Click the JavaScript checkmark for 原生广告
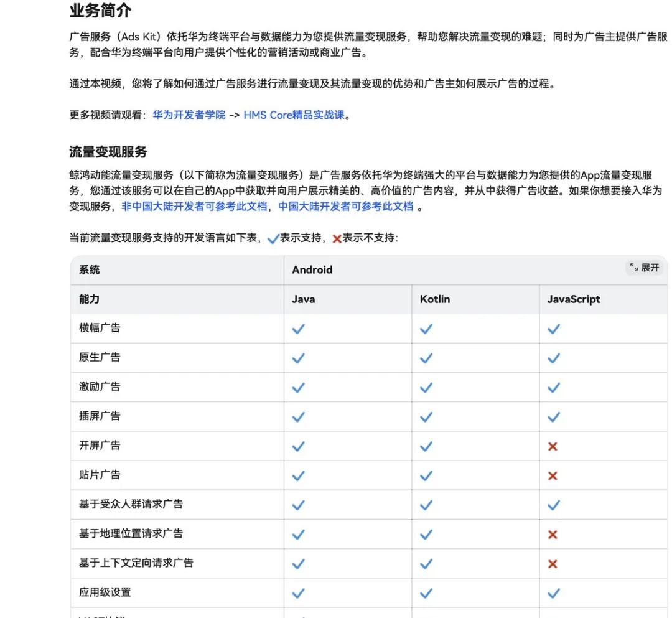Screen dimensions: 672x618 click(554, 358)
